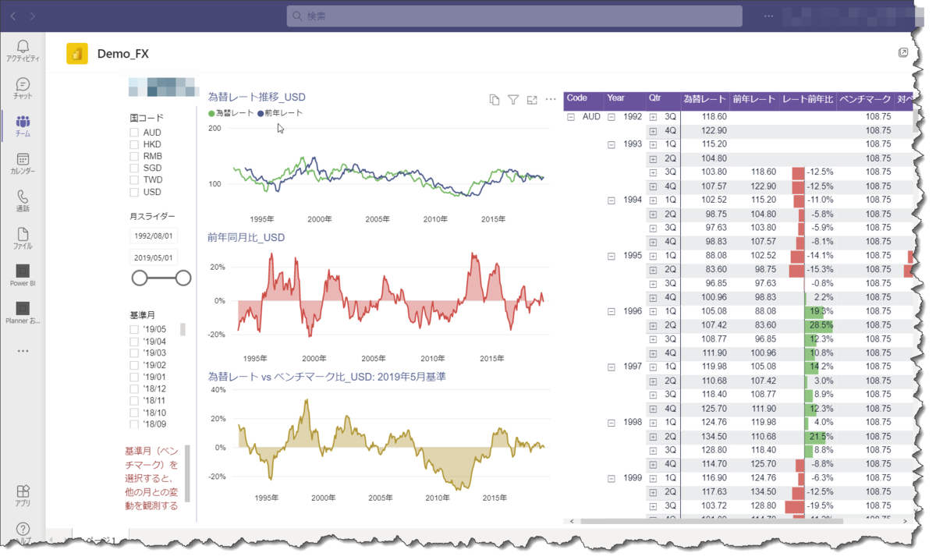
Task: Open focus mode for 為替レート推移_USD visual
Action: 532,99
